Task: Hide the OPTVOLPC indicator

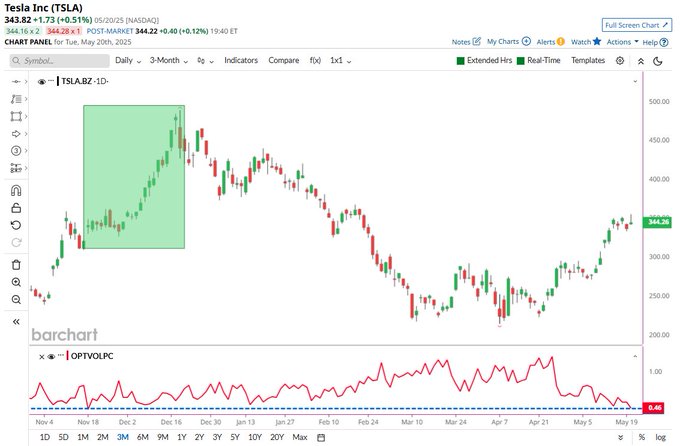Action: [51, 357]
